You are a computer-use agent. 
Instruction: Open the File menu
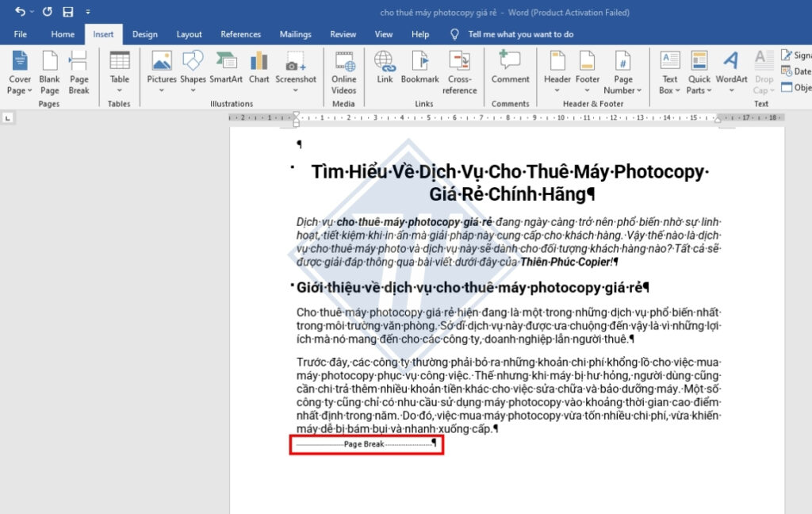[x=20, y=34]
